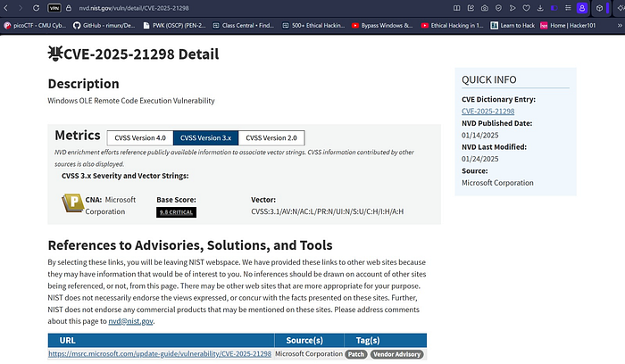Viewport: 625px width, 364px height.
Task: Open split screen view icon
Action: [x=457, y=8]
